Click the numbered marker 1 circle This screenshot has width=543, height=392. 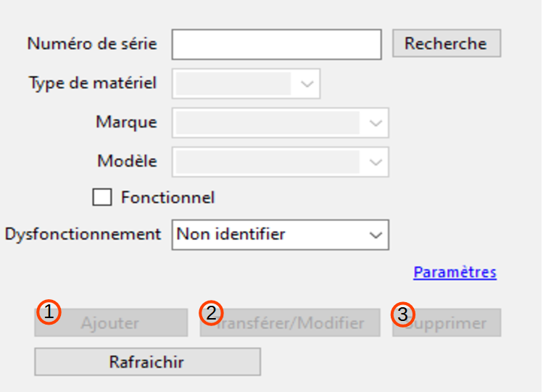click(49, 312)
